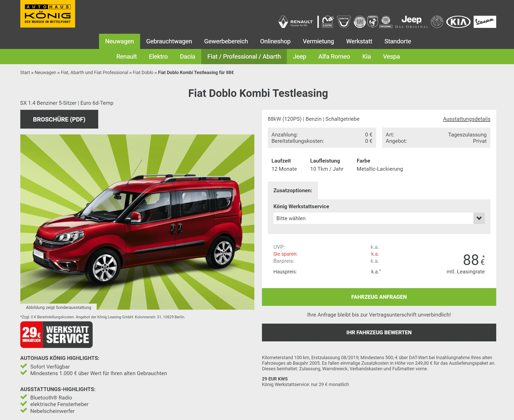Screen dimensions: 514x420
Task: Click the Abarth scorpion logo
Action: [373, 22]
